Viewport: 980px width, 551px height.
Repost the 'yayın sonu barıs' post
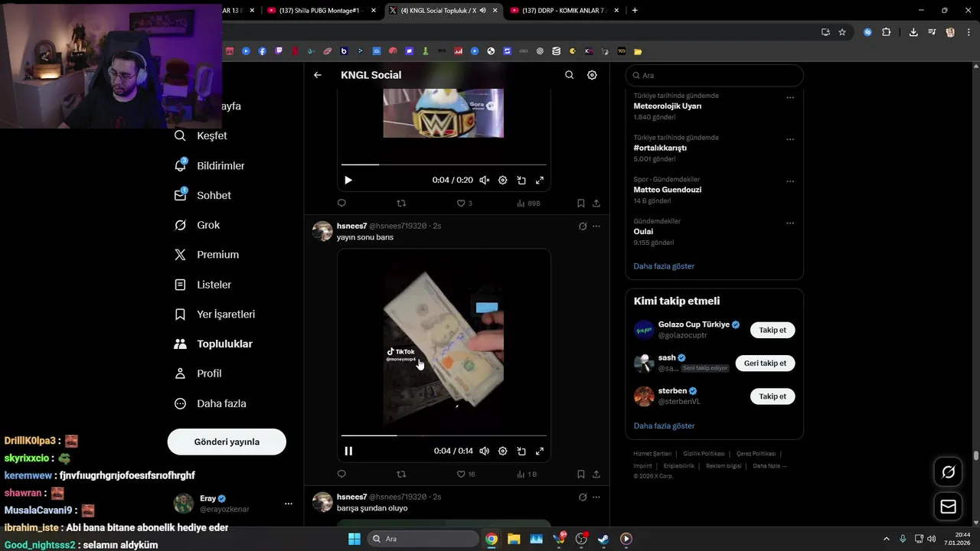[x=401, y=474]
